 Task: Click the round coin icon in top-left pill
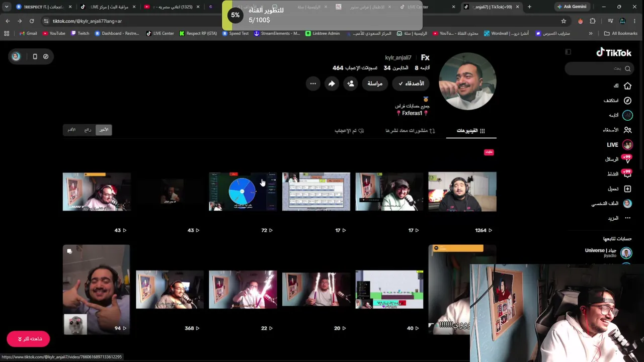(46, 56)
